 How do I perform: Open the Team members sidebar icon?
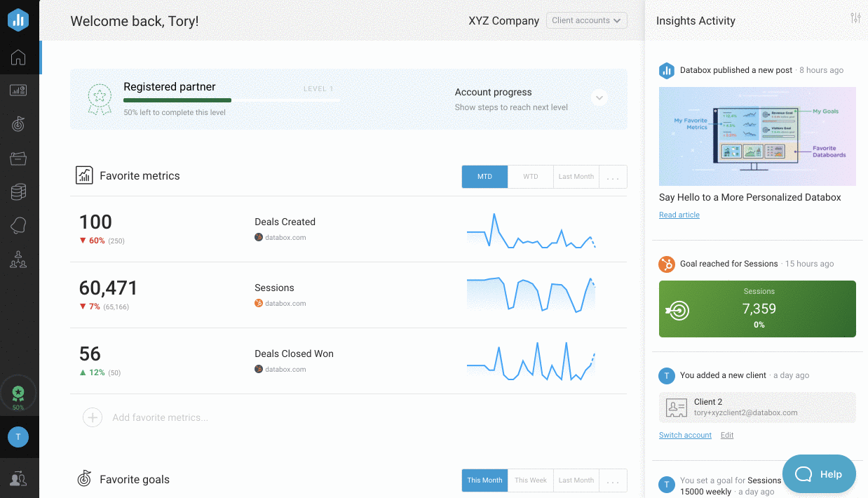pyautogui.click(x=18, y=260)
